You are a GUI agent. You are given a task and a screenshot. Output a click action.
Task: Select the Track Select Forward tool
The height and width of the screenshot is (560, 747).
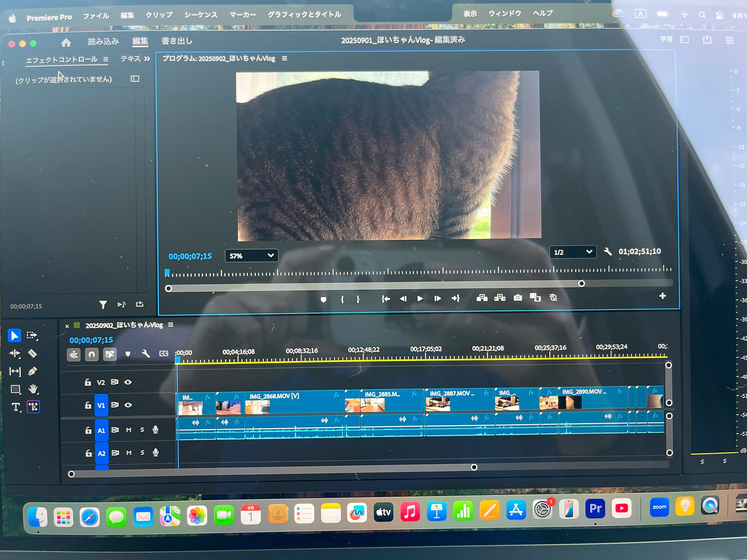point(32,335)
